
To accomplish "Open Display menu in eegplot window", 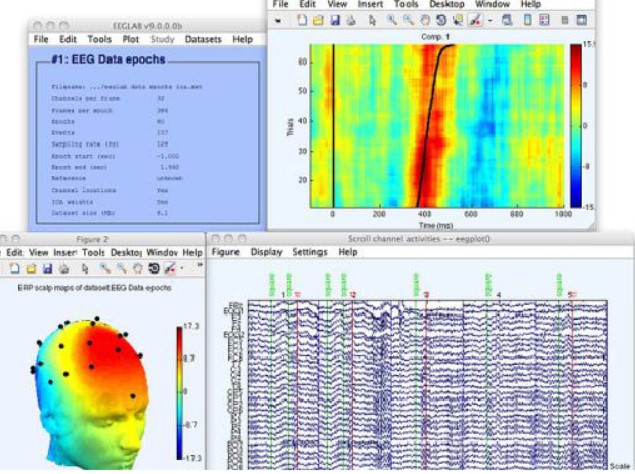I will coord(266,252).
